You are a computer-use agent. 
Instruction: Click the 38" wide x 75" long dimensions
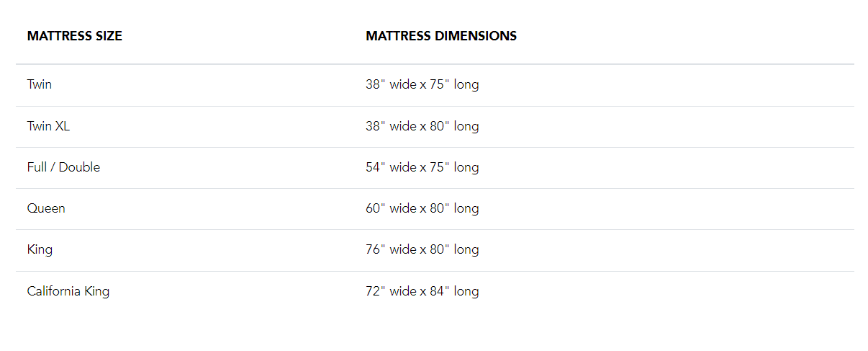422,84
